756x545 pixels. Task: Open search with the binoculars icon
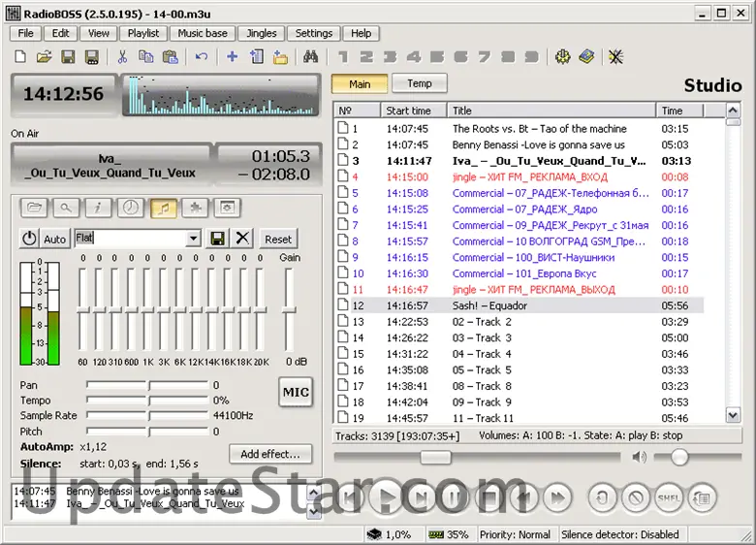(x=312, y=57)
